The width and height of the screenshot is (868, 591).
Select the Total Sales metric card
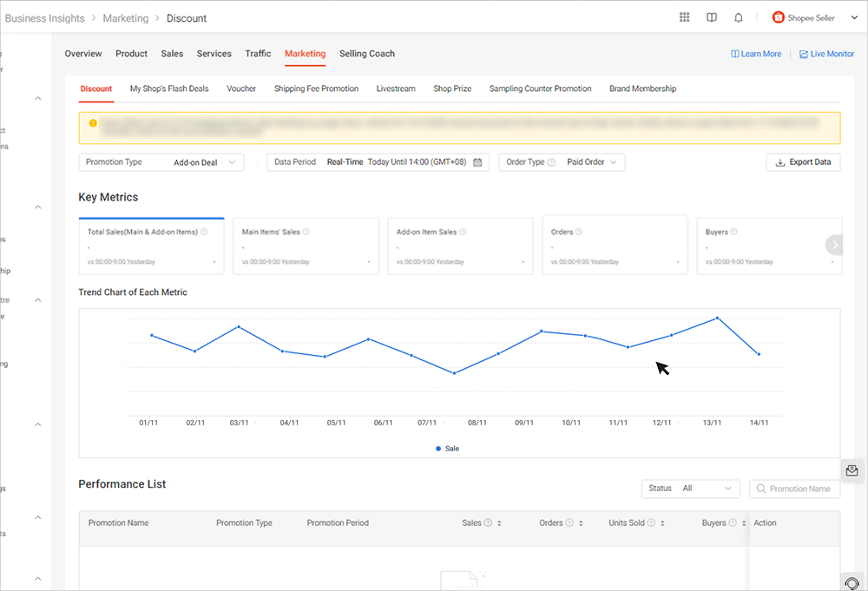pos(151,246)
